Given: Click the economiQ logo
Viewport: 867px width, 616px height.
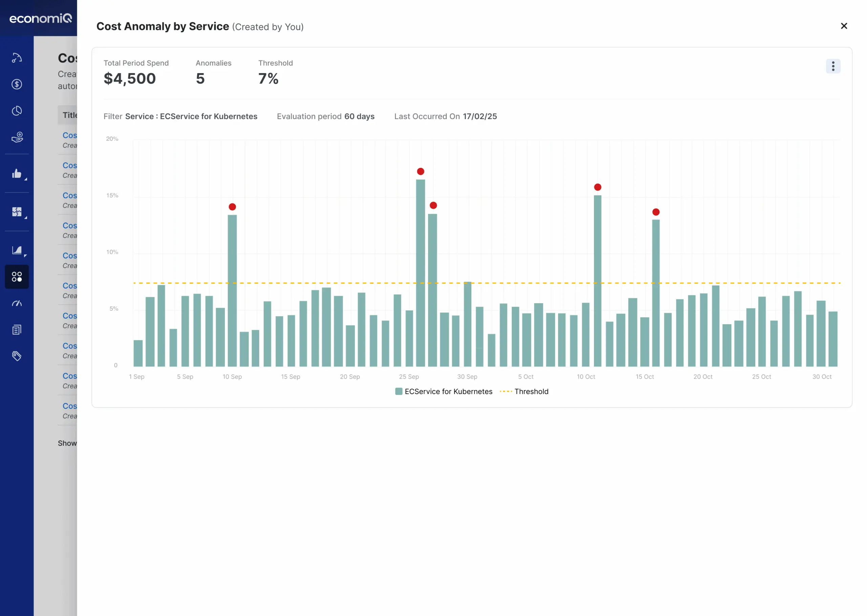Looking at the screenshot, I should coord(40,18).
